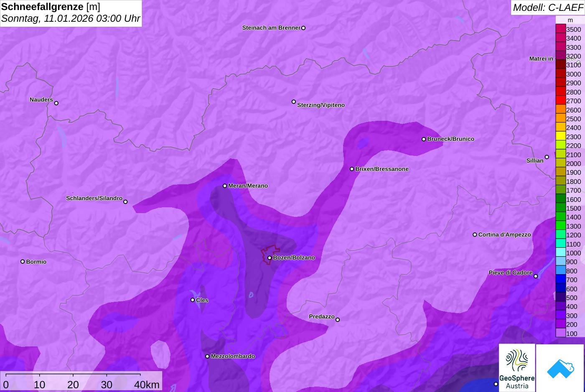Click the 400 m legend swatch

560,306
